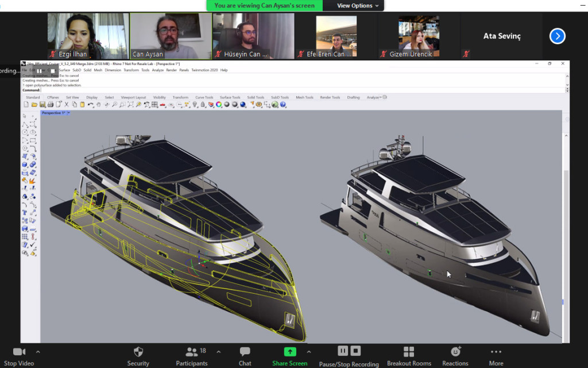This screenshot has width=588, height=368.
Task: Pause the Zoom recording
Action: 343,351
